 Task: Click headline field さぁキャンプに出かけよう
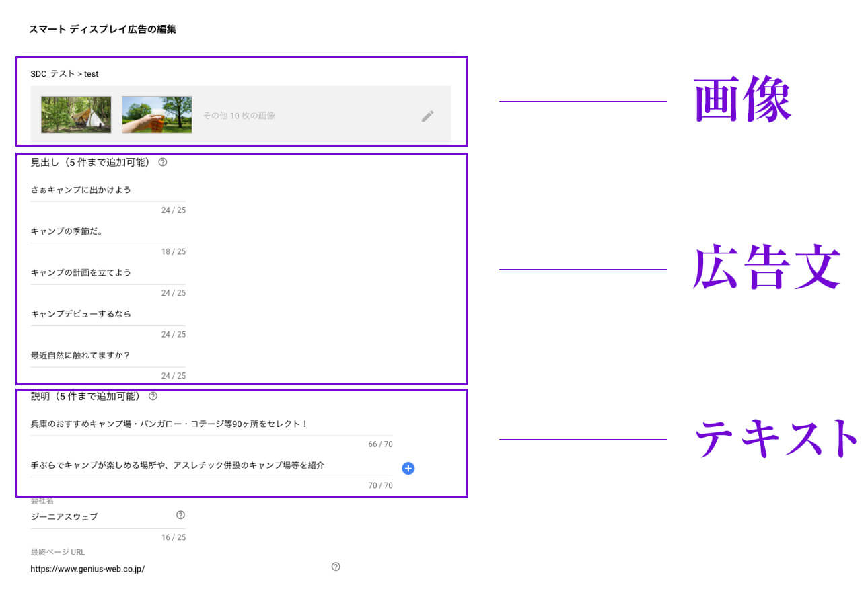(x=108, y=190)
